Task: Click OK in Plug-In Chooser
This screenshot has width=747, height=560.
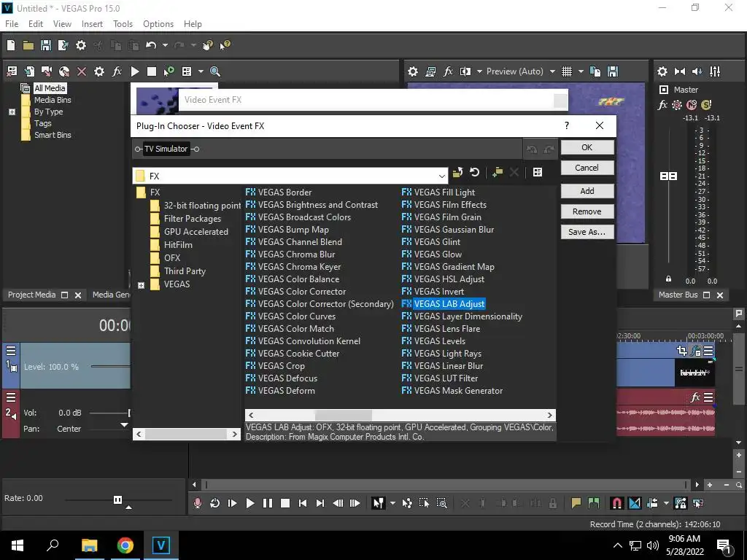Action: click(587, 147)
